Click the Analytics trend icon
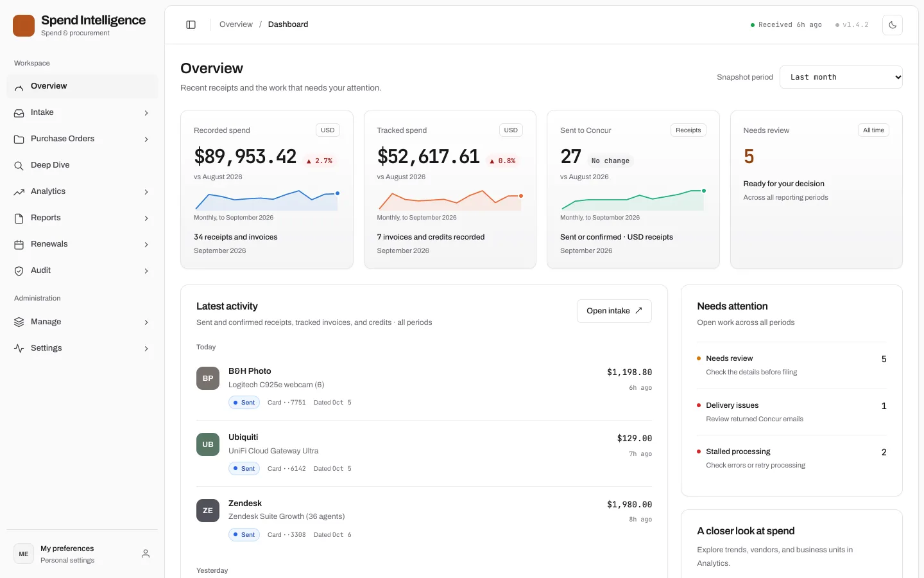 pos(19,192)
